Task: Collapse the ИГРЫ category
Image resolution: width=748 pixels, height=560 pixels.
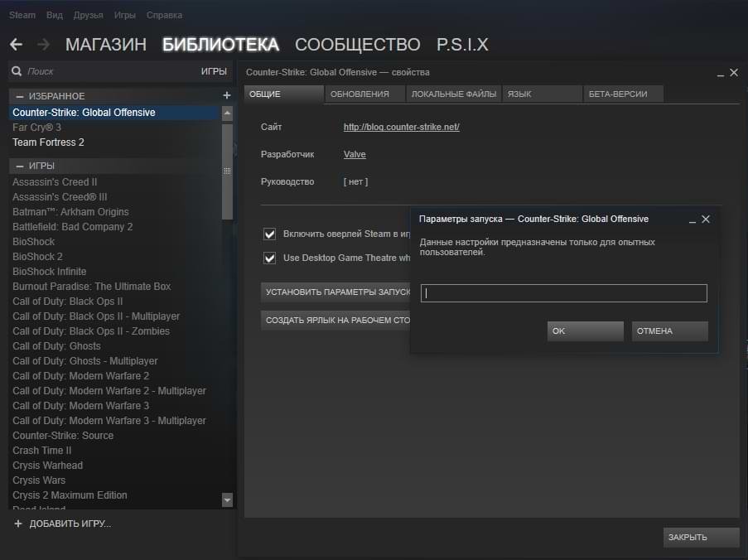Action: tap(20, 166)
